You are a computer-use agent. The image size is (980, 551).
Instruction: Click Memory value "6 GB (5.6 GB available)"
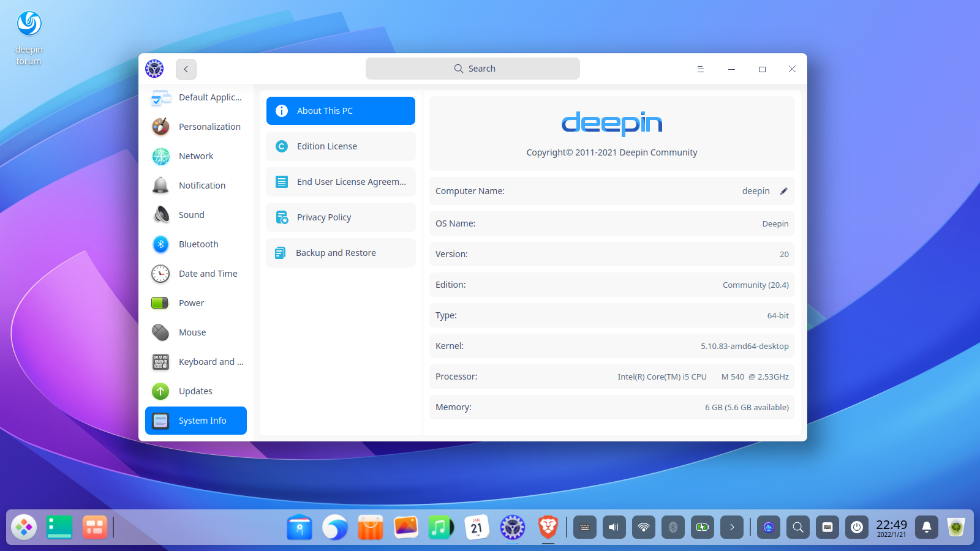[747, 407]
